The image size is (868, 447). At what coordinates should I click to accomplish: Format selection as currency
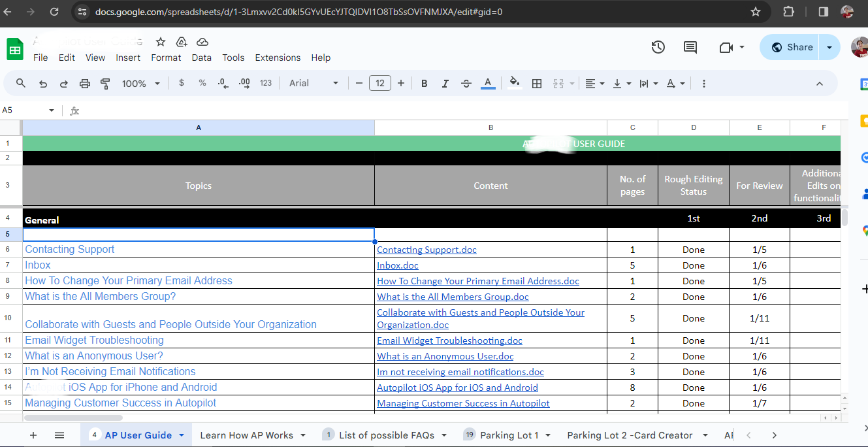point(181,83)
